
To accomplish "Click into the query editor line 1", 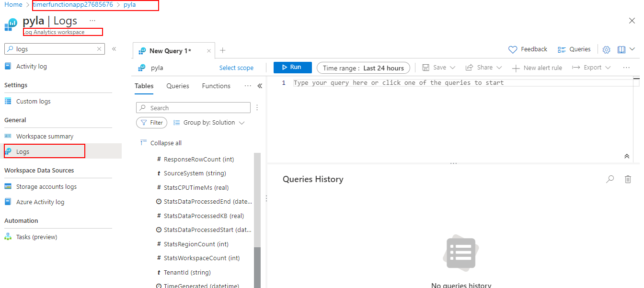I will coord(463,83).
